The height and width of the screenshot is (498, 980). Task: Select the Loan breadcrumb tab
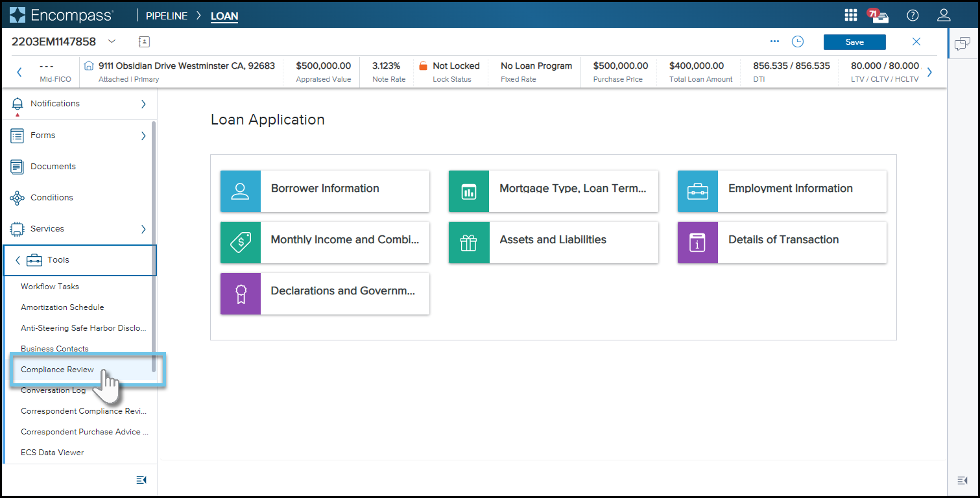[x=224, y=16]
